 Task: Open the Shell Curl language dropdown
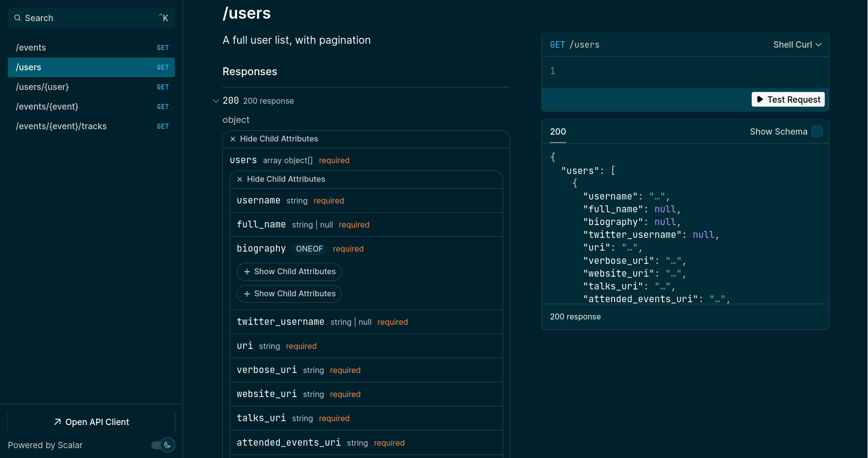pos(797,45)
